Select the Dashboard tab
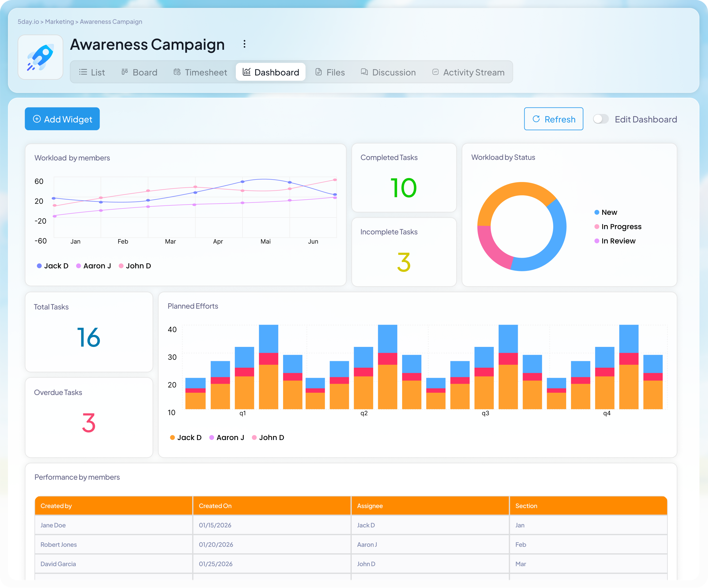 click(x=271, y=72)
